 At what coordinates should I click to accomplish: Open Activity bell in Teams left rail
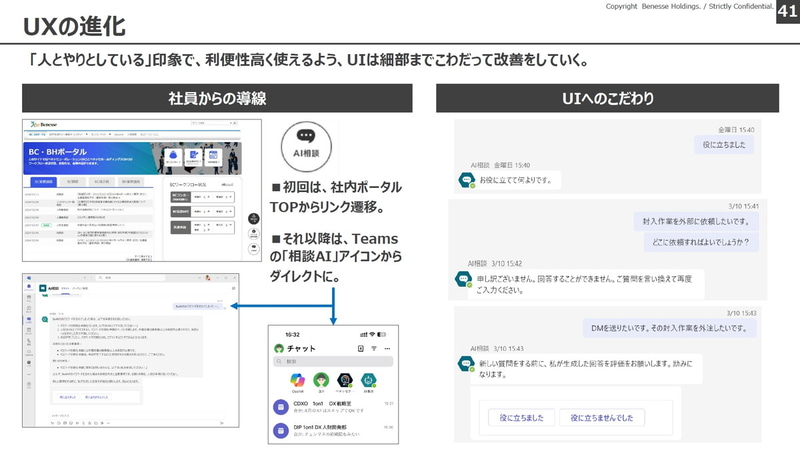pyautogui.click(x=29, y=287)
